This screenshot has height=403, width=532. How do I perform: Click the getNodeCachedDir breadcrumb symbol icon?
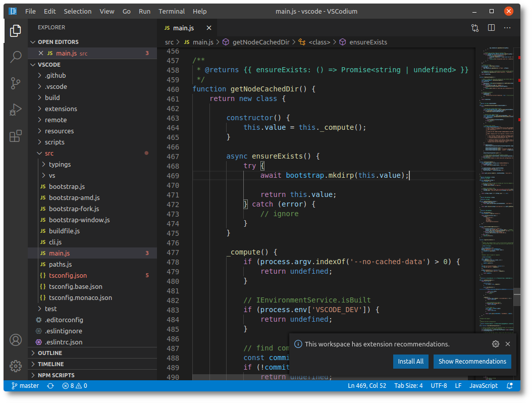pyautogui.click(x=226, y=42)
